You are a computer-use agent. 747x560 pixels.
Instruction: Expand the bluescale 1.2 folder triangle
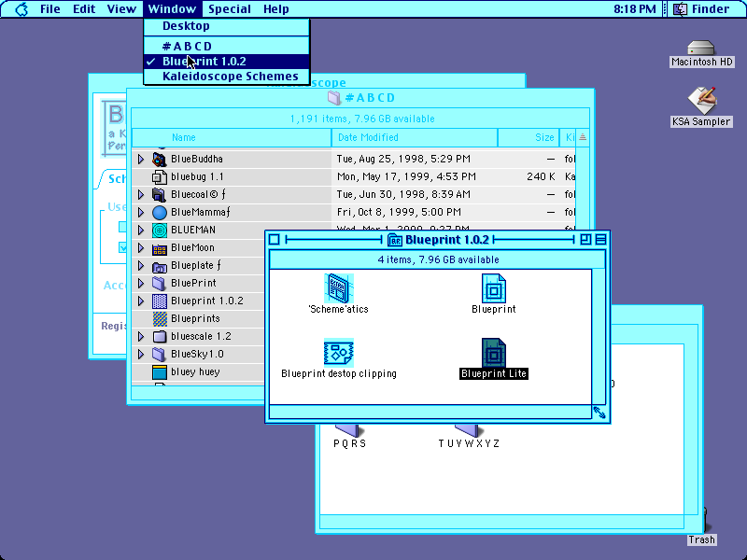pos(141,337)
